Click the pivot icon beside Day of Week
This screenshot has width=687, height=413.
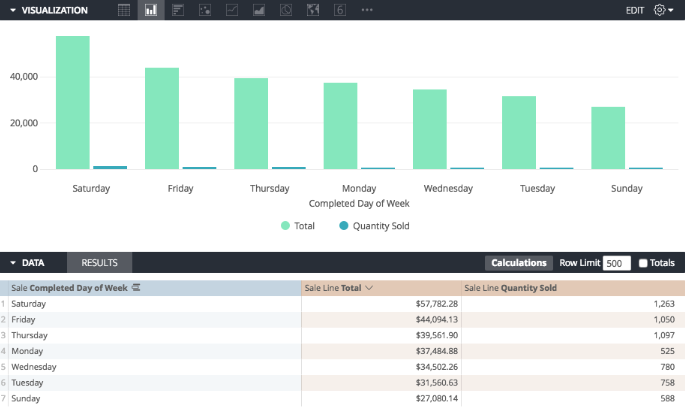pos(136,287)
